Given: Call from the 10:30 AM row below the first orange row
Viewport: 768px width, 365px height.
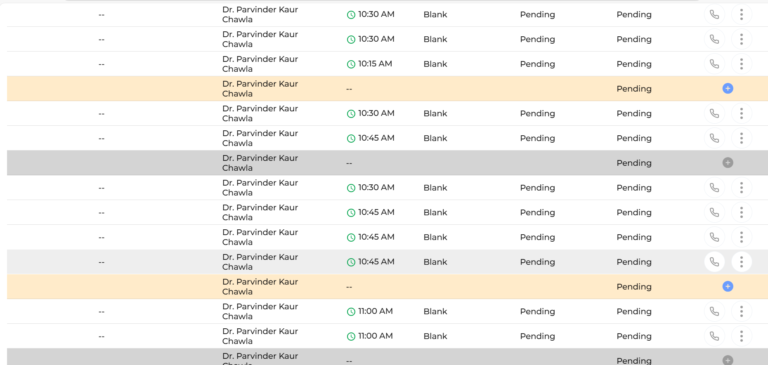Looking at the screenshot, I should [714, 113].
